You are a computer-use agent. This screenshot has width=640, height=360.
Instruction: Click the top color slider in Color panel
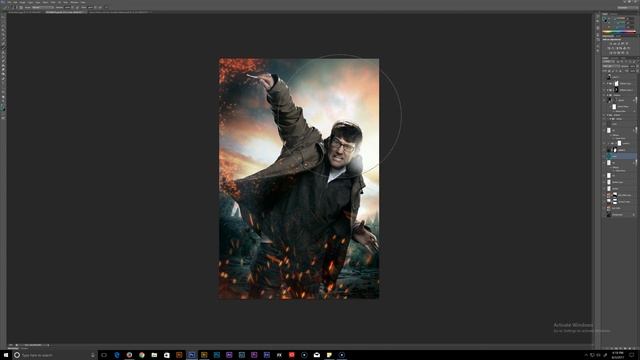click(x=617, y=18)
